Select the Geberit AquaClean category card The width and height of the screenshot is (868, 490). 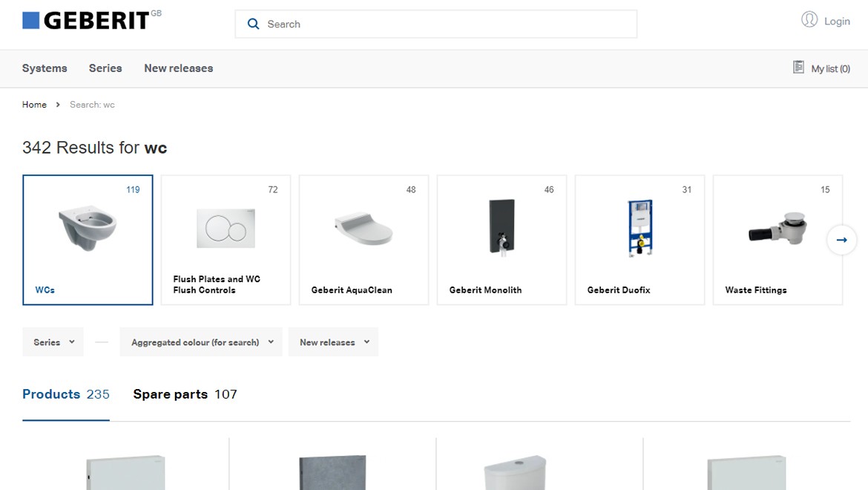pyautogui.click(x=364, y=240)
